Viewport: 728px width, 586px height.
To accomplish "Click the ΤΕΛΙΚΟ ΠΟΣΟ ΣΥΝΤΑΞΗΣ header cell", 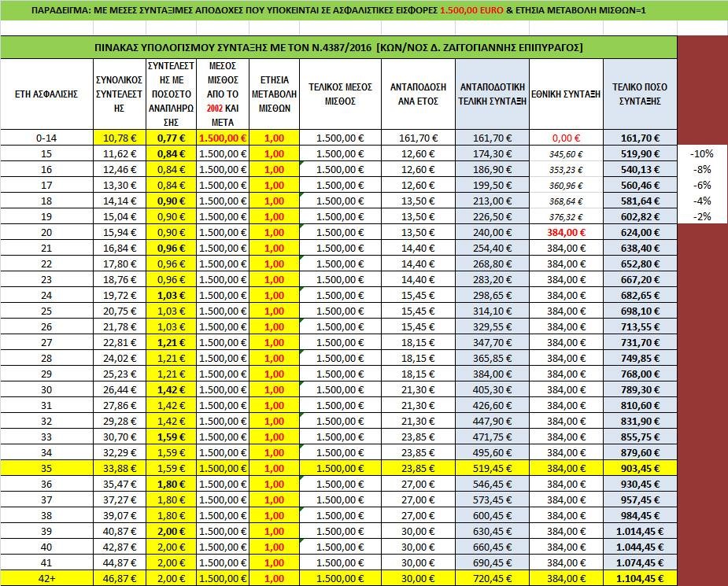I will click(x=639, y=93).
